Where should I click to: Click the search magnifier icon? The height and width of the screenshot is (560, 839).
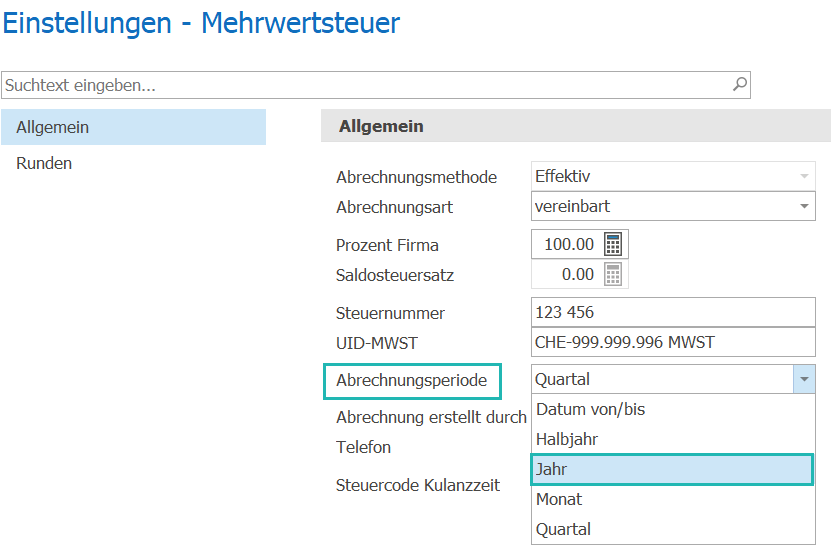739,84
